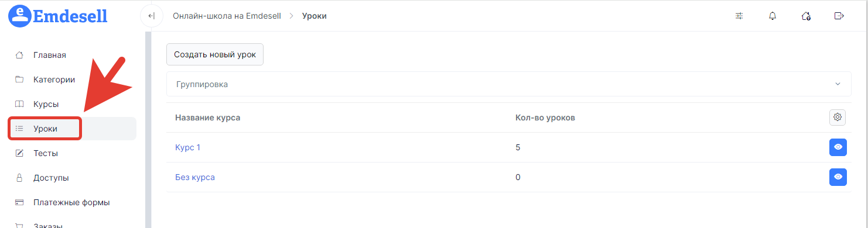Click the lock icon beside Доступы
Viewport: 868px width, 228px height.
[x=19, y=178]
